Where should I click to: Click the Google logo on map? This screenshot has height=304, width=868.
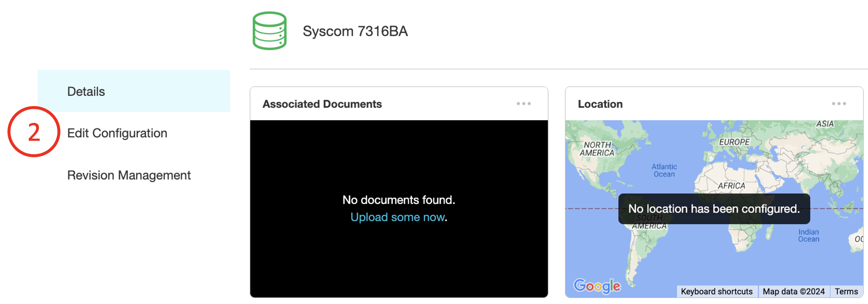[597, 286]
